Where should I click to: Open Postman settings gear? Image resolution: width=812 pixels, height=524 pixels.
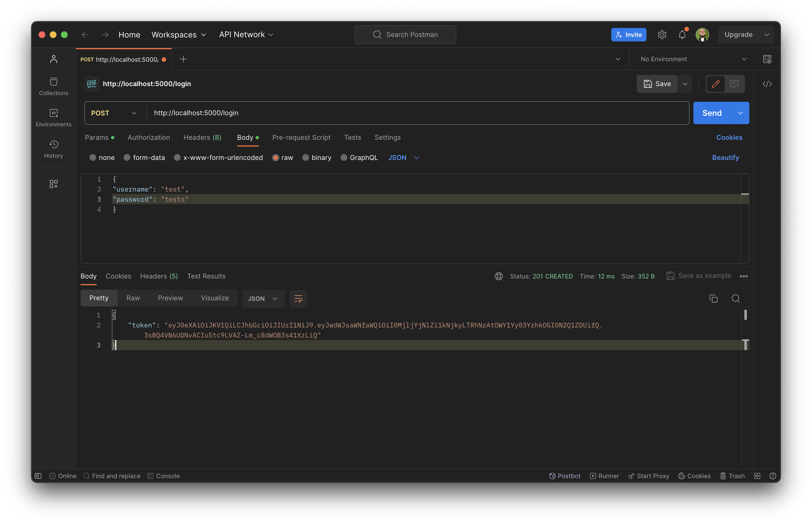point(662,34)
